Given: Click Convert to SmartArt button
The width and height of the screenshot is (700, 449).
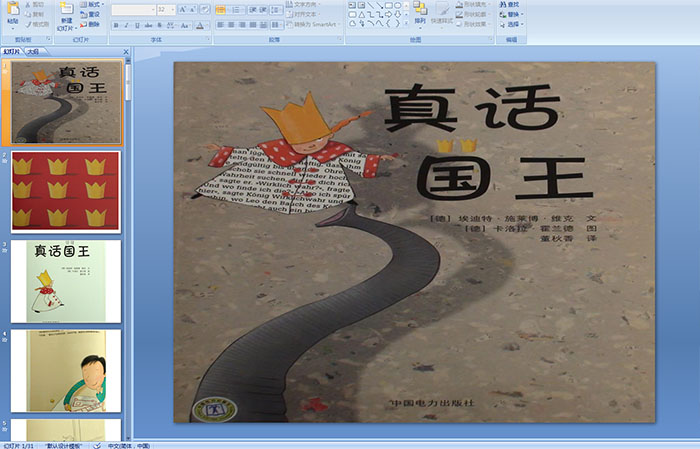Looking at the screenshot, I should pyautogui.click(x=313, y=24).
